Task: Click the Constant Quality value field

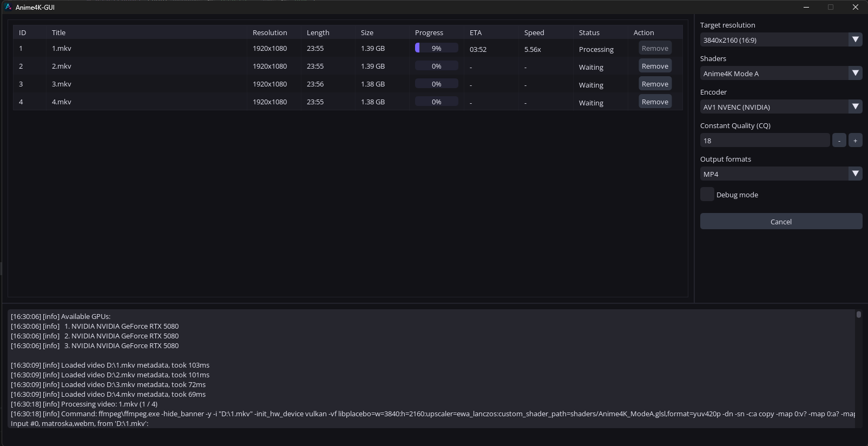Action: point(764,141)
